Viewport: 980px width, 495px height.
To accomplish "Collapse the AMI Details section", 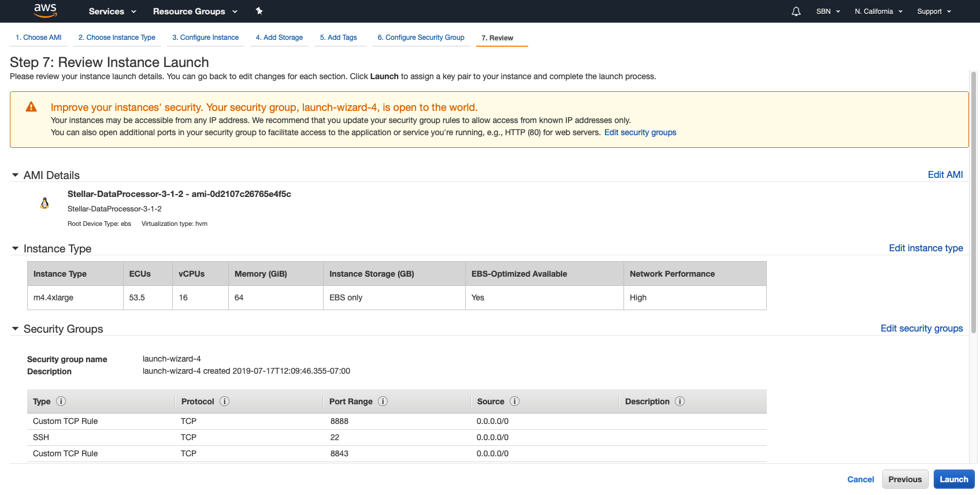I will coord(16,175).
